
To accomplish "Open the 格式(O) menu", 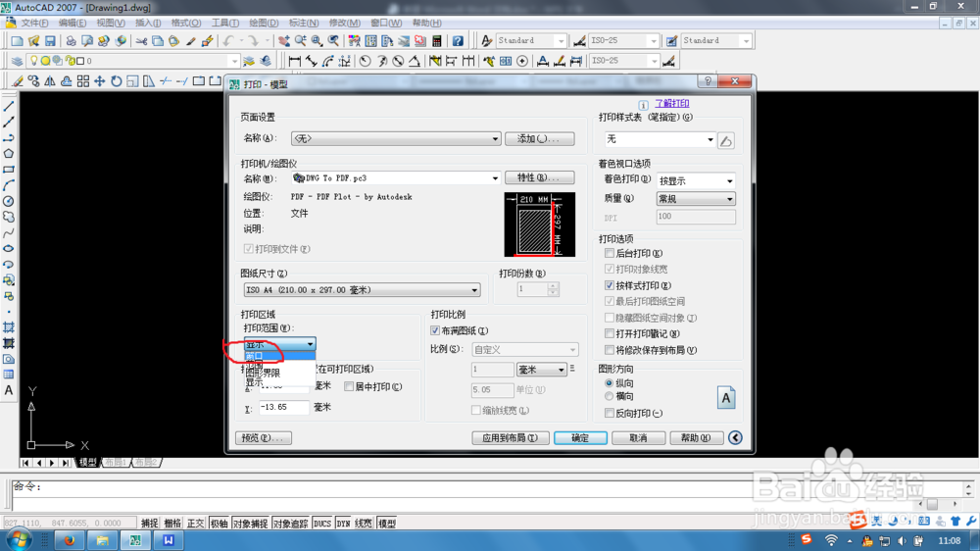I will point(186,24).
